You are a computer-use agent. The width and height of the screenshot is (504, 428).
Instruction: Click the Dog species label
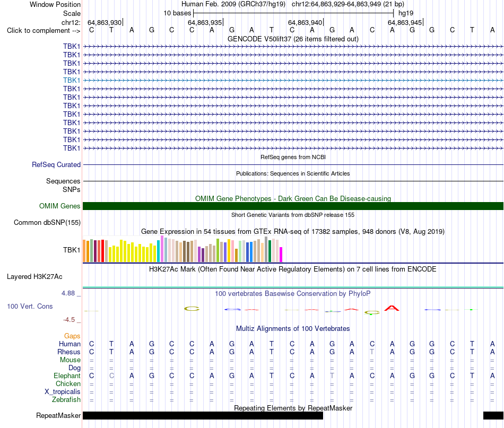74,368
